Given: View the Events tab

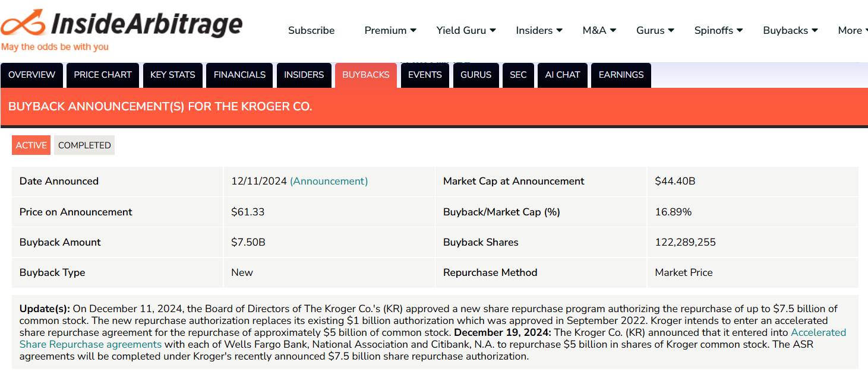Looking at the screenshot, I should pos(425,75).
